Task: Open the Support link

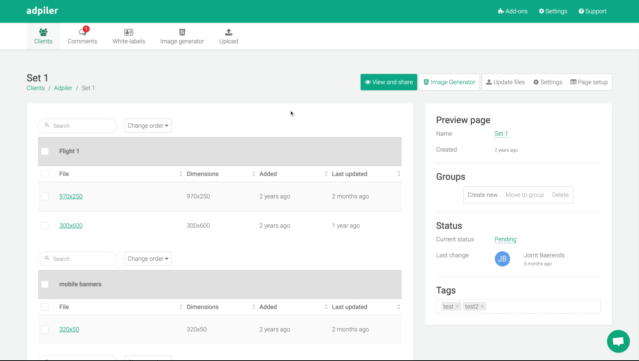Action: 593,11
